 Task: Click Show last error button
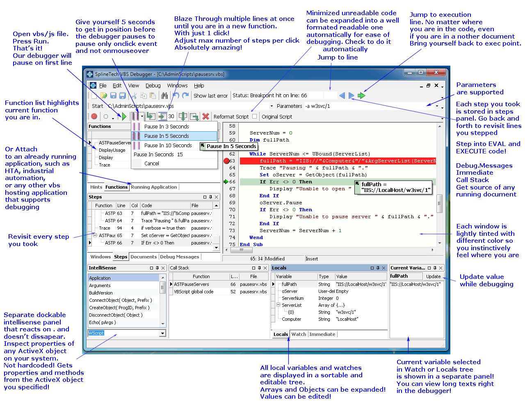pyautogui.click(x=210, y=96)
